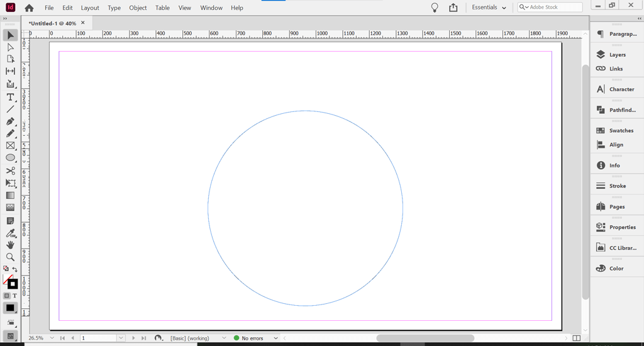Open the No errors preflight dropdown
The image size is (644, 346).
click(x=275, y=338)
